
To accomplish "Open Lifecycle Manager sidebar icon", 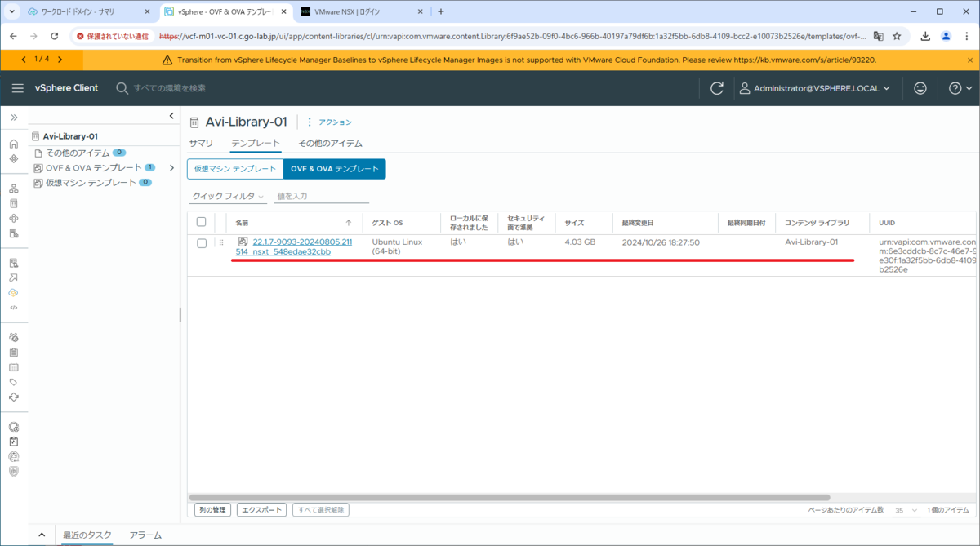I will [x=14, y=397].
